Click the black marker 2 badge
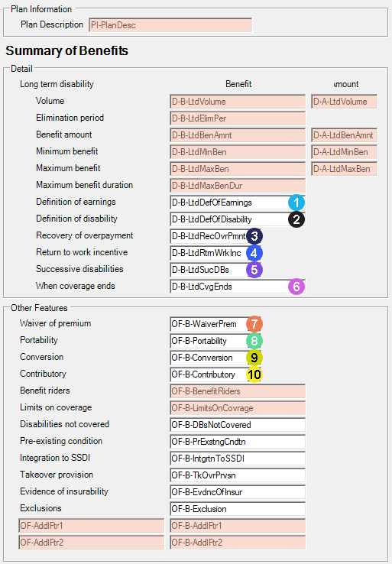Screen dimensions: 392x564 [x=296, y=219]
